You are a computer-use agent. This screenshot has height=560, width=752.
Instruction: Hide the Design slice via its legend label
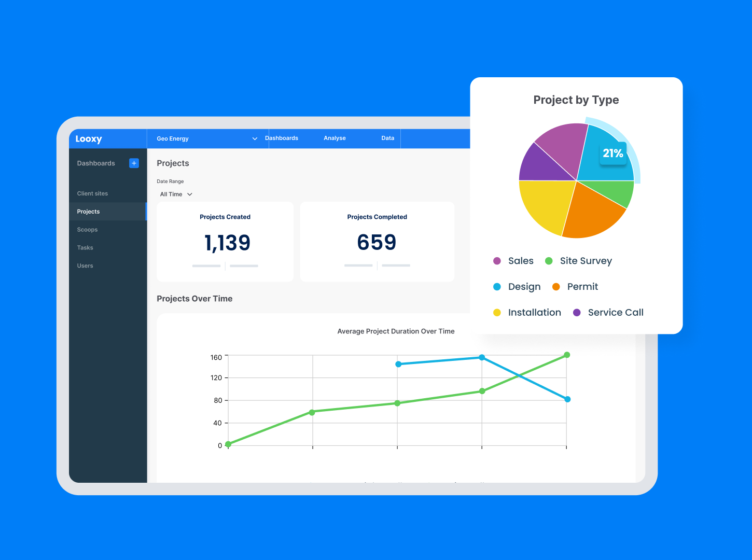524,286
